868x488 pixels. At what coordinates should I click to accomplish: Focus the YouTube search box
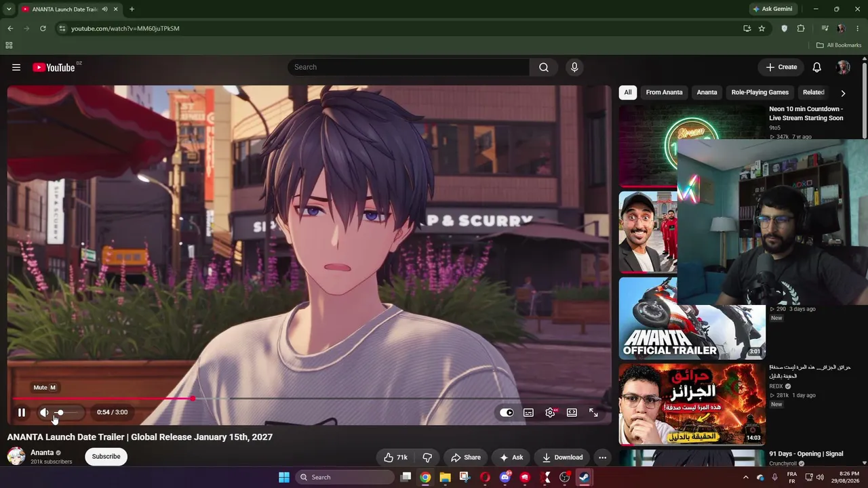tap(408, 67)
